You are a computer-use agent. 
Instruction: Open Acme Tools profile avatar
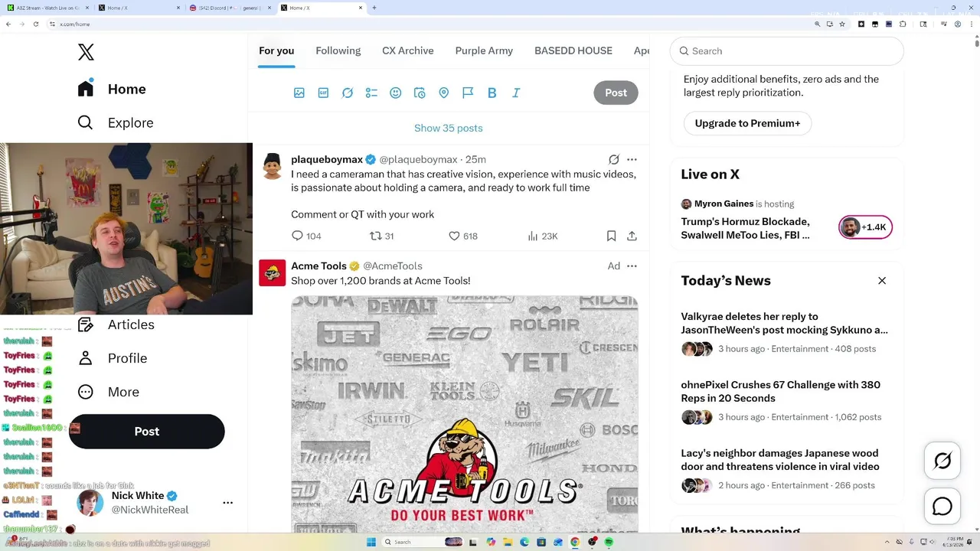click(x=273, y=272)
